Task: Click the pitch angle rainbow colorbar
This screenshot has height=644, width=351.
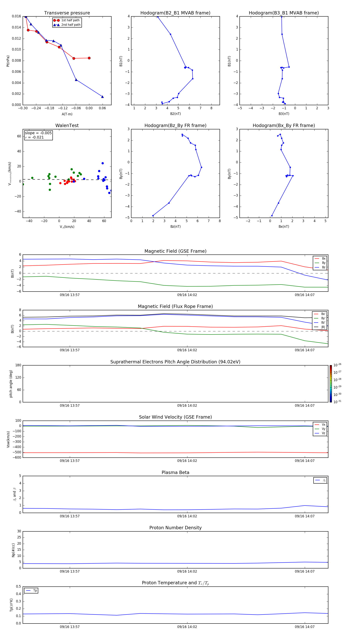Action: click(x=331, y=383)
